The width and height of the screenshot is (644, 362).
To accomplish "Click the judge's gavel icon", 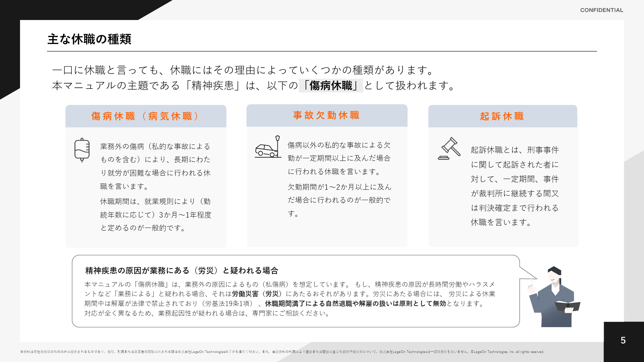I will tap(449, 148).
